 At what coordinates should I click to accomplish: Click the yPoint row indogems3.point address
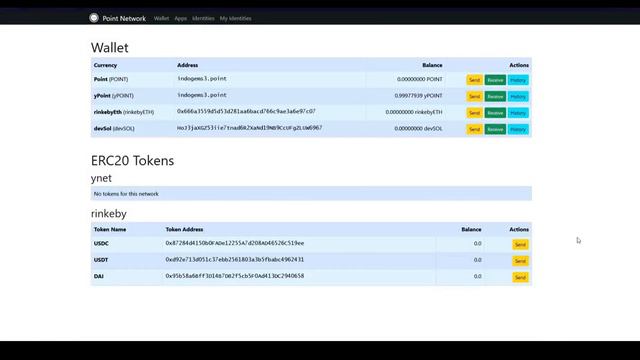coord(202,95)
